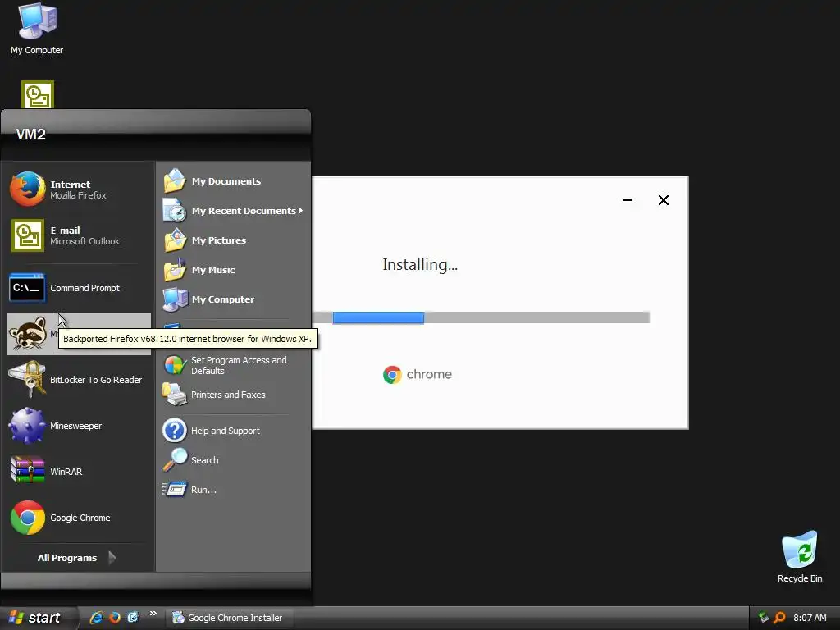Open the Outlook desktop shortcut icon

point(38,94)
